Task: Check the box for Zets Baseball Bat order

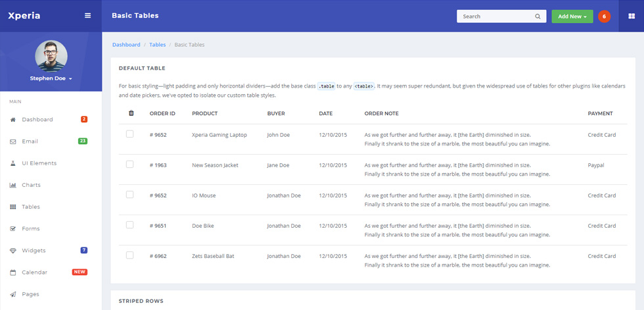Action: 130,255
